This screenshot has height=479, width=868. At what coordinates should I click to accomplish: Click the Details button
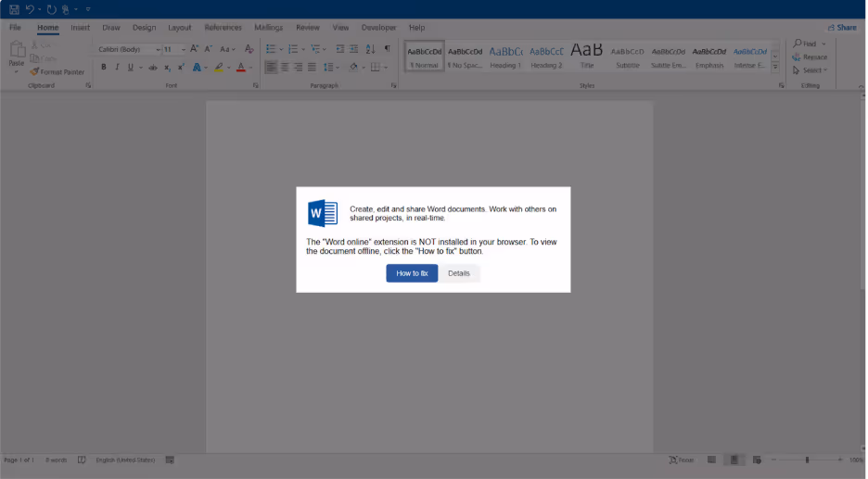point(459,273)
